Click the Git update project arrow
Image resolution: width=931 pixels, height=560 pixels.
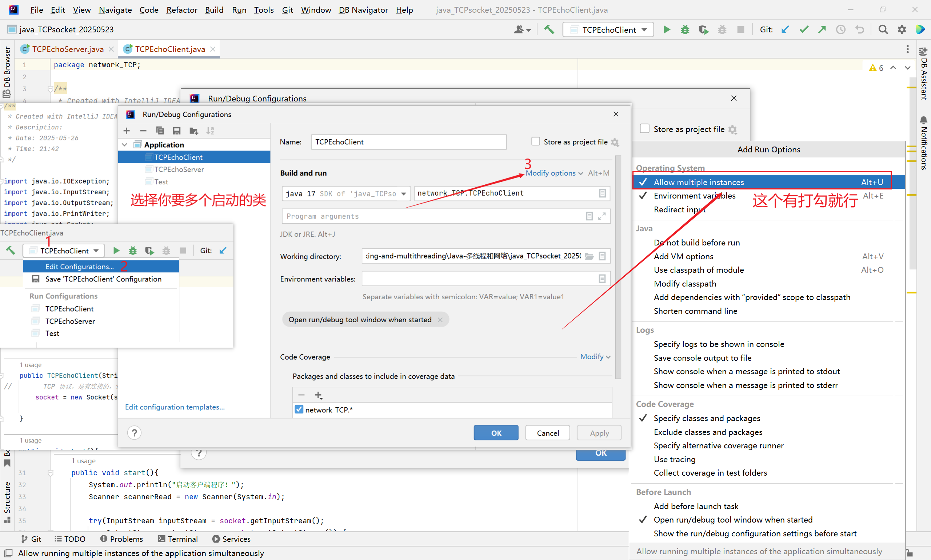pyautogui.click(x=785, y=29)
